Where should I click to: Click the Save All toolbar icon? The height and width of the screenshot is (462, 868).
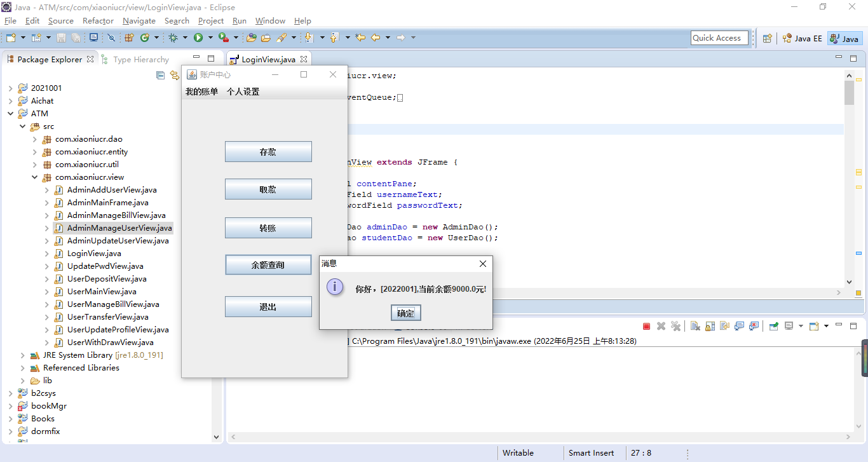[x=76, y=38]
